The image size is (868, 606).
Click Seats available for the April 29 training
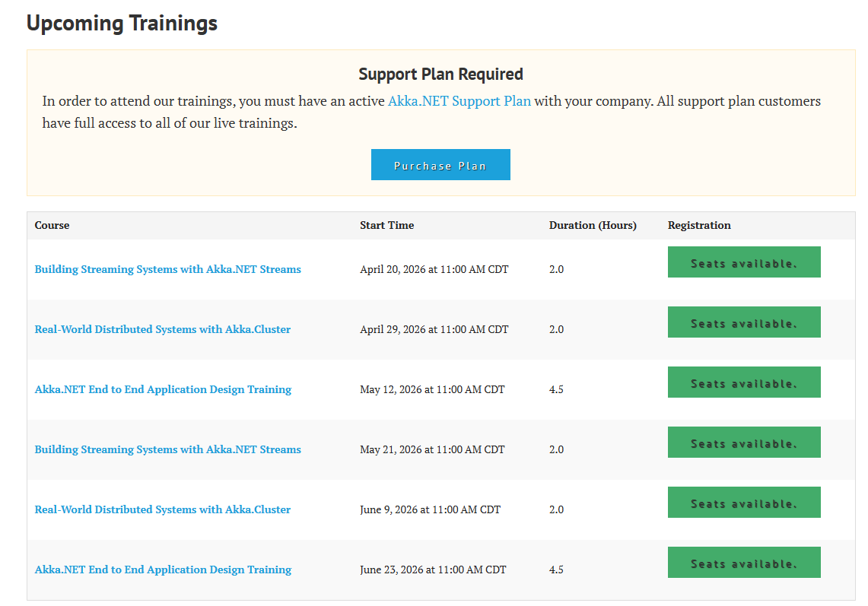point(744,322)
